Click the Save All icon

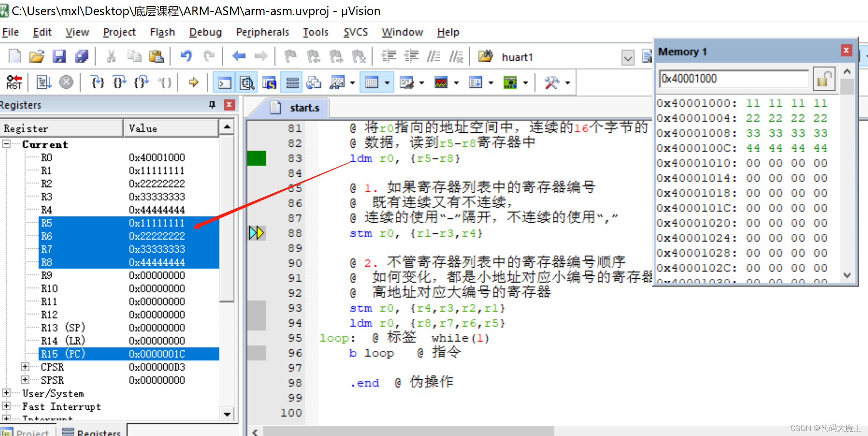(81, 56)
